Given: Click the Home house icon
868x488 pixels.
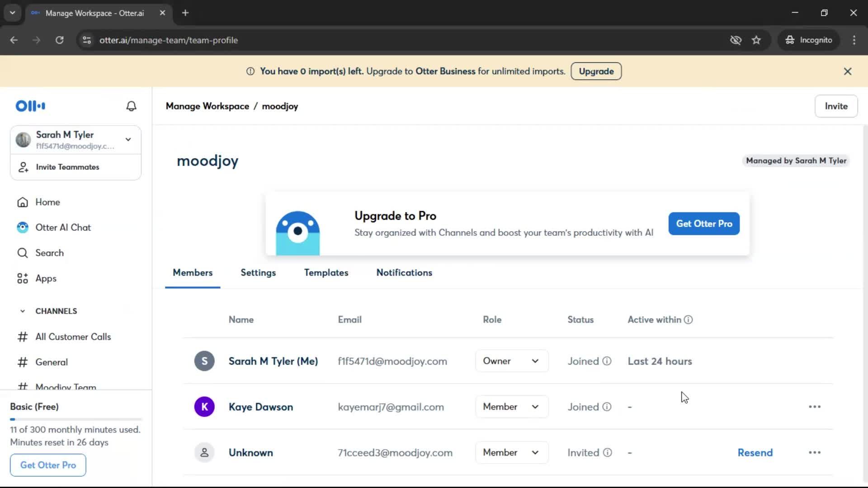Looking at the screenshot, I should click(23, 202).
